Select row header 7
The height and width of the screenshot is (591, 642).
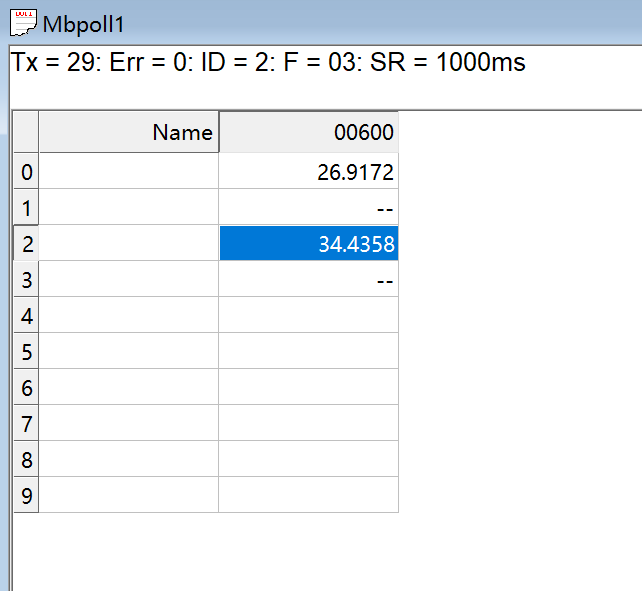(26, 424)
